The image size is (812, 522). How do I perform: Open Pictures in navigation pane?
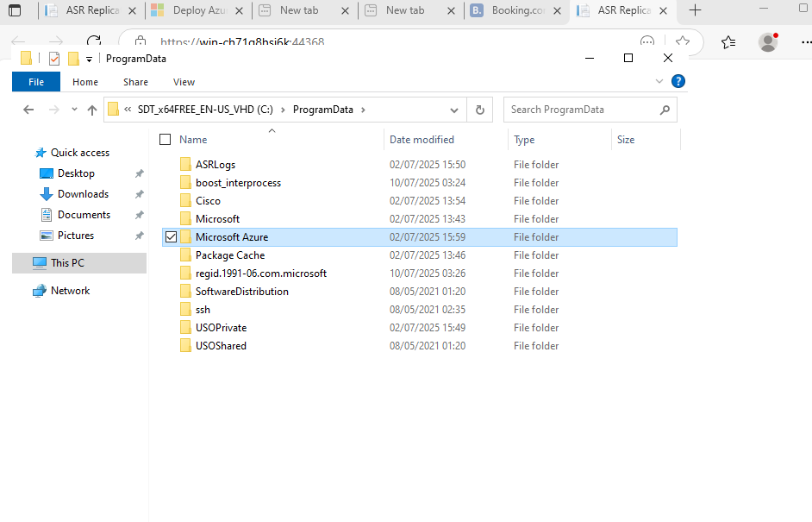pos(76,236)
